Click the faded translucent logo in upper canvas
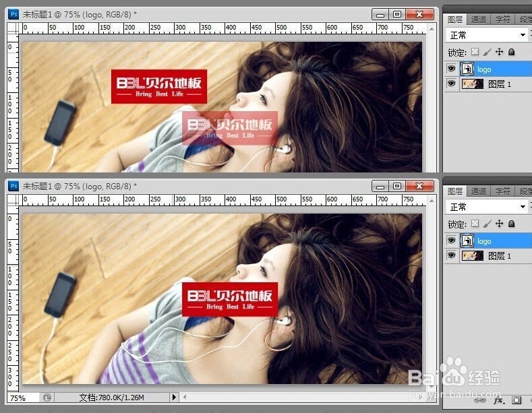The image size is (532, 413). point(230,128)
